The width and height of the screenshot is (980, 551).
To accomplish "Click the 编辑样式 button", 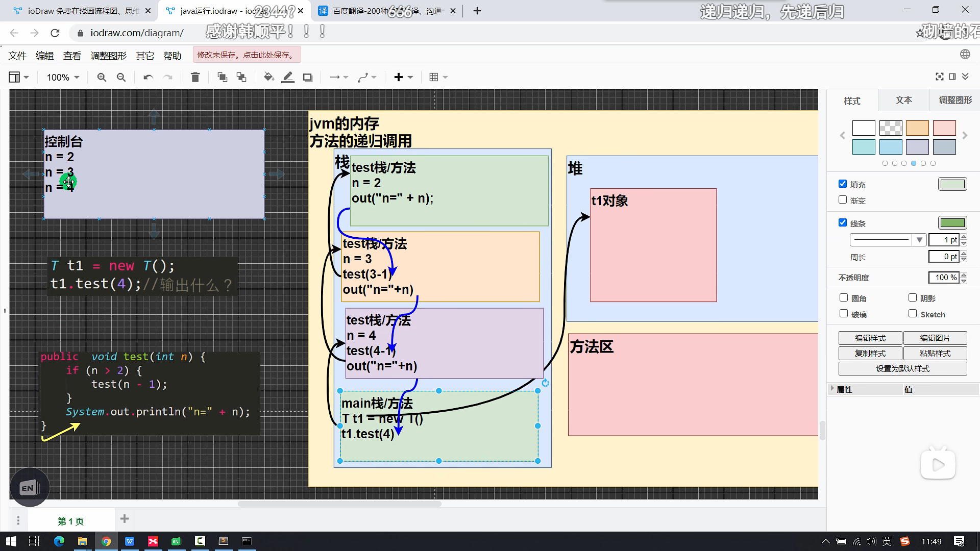I will pos(870,338).
